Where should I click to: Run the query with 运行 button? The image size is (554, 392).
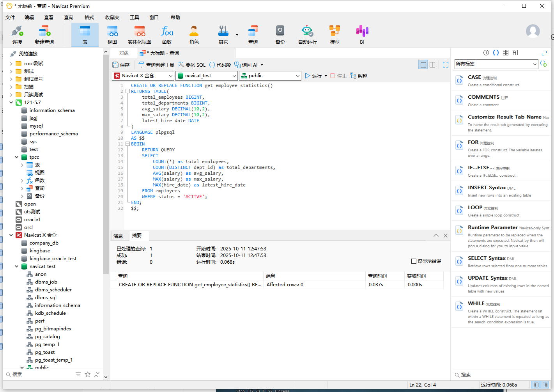(313, 76)
